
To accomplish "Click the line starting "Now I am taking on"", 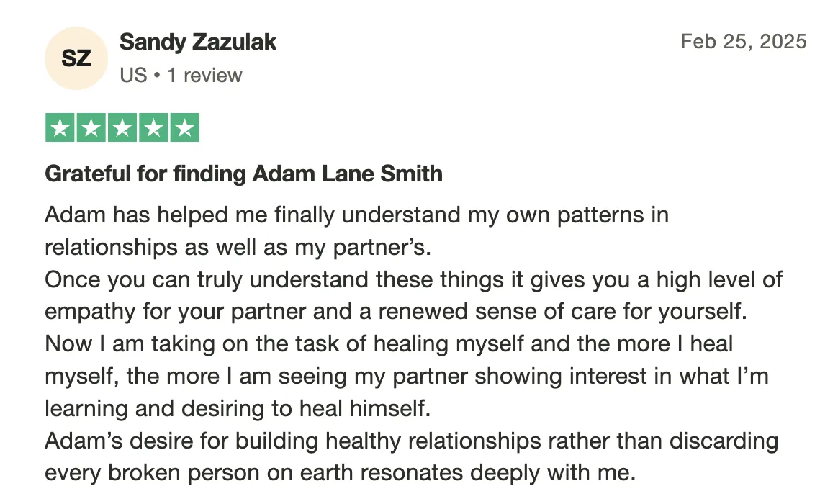I will [x=389, y=343].
